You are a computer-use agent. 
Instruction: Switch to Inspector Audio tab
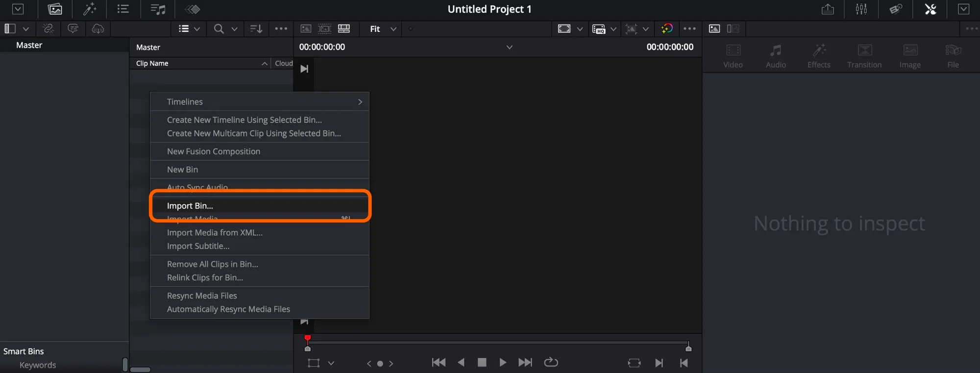776,56
